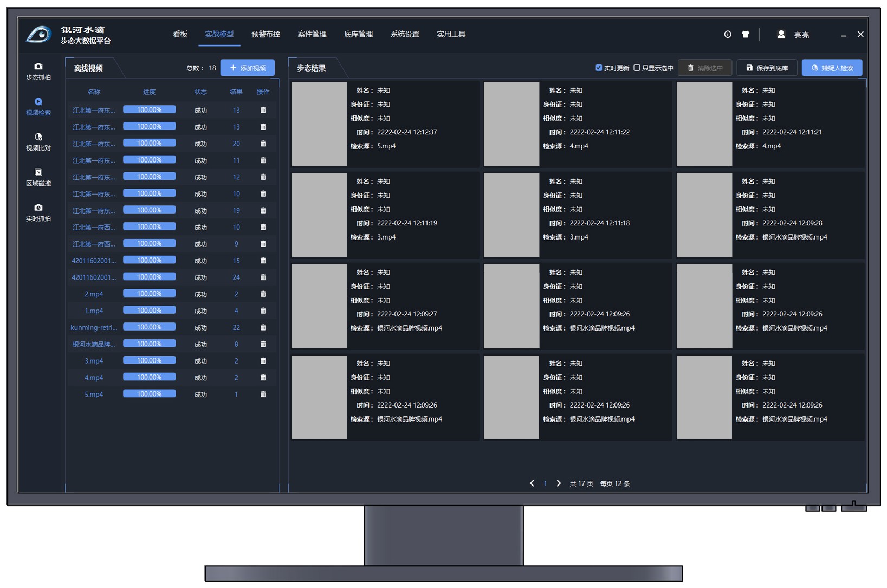Select first gait result thumbnail from 5.mp4

pyautogui.click(x=319, y=124)
